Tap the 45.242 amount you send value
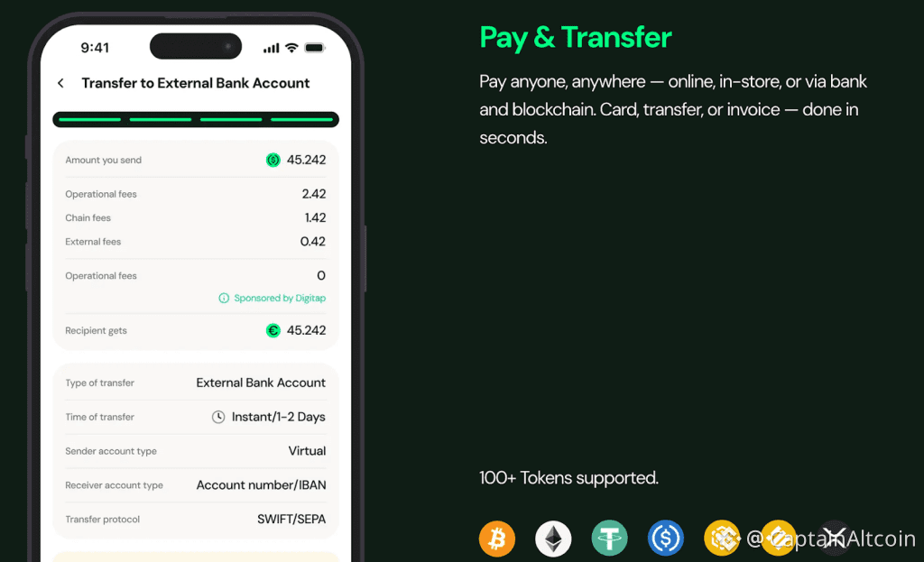Viewport: 924px width, 562px height. tap(307, 160)
